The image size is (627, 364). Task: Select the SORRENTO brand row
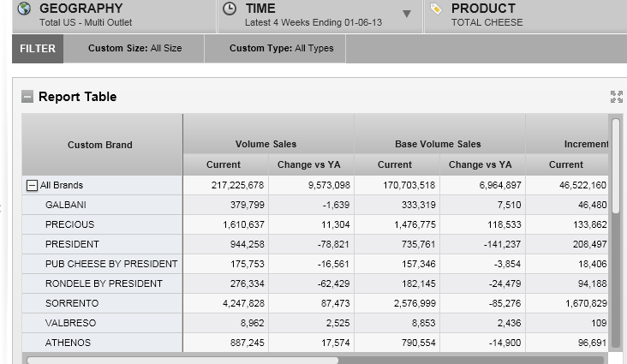72,304
